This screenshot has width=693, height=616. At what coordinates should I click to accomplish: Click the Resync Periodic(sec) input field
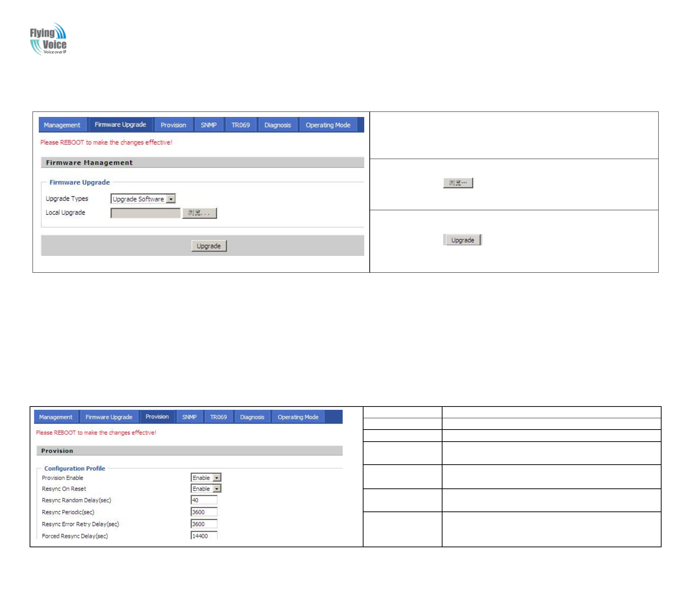click(204, 512)
